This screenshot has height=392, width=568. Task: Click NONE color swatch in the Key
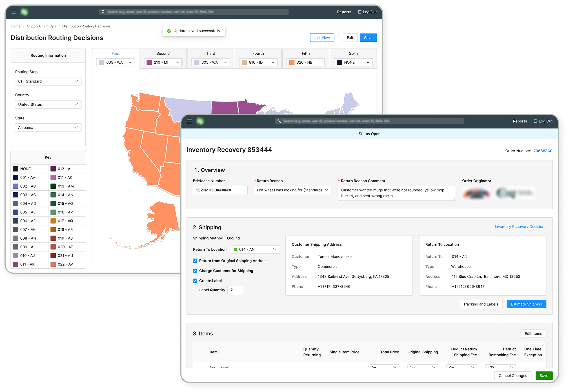pos(15,169)
